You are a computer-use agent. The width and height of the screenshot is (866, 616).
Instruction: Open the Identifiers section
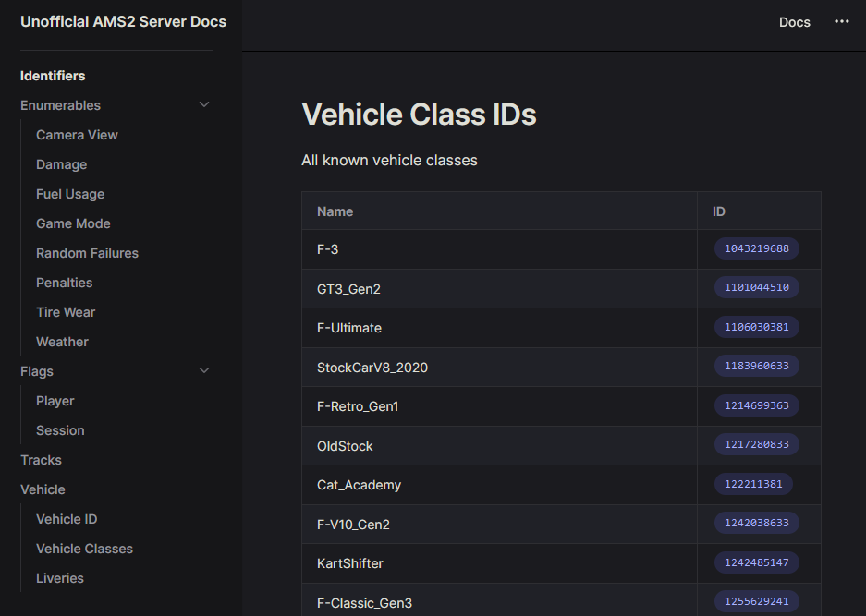53,76
